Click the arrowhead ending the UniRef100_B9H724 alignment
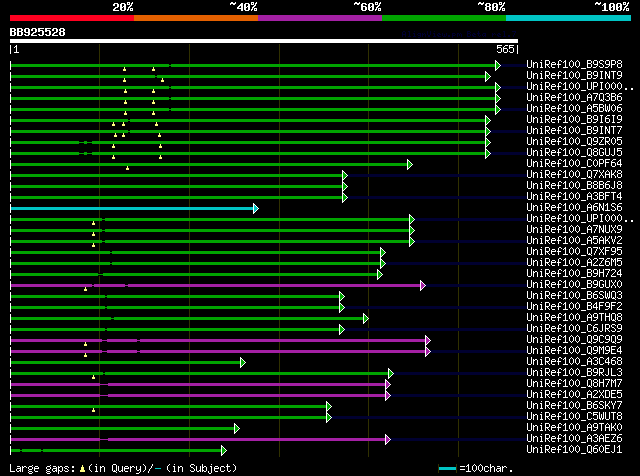The height and width of the screenshot is (476, 640). point(380,275)
